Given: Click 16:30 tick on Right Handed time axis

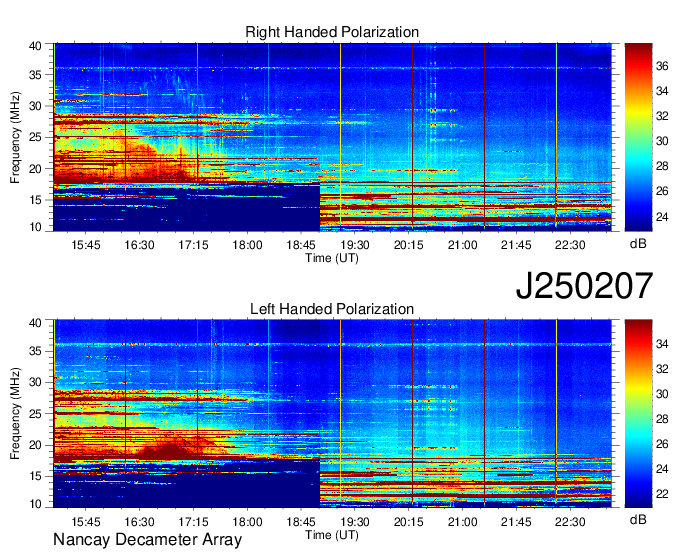Looking at the screenshot, I should click(x=140, y=245).
